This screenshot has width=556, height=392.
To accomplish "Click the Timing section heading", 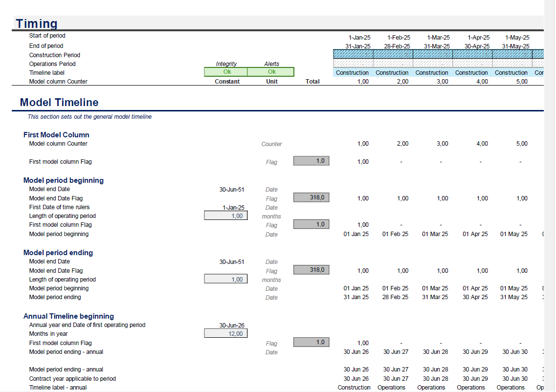I will (37, 23).
